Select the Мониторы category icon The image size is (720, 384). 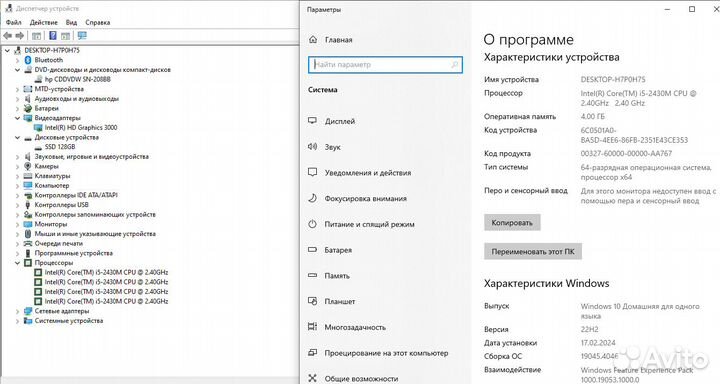[x=28, y=224]
